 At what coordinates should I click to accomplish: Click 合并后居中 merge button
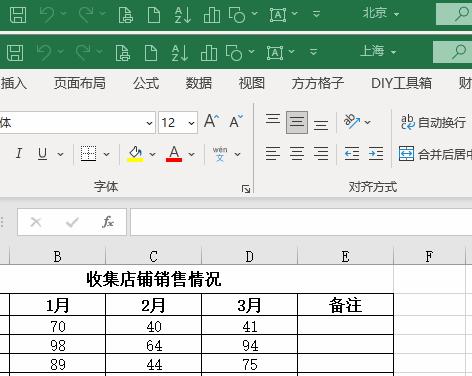click(435, 154)
